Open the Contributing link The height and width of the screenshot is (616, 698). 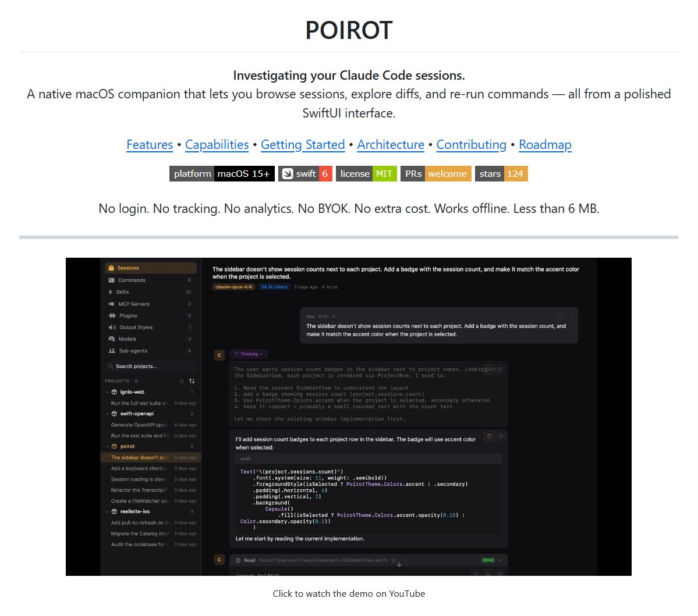click(472, 145)
